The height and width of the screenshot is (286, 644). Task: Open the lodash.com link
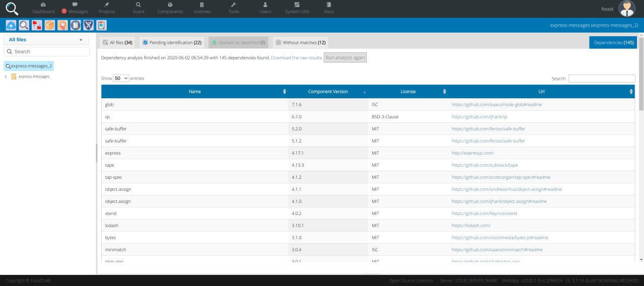point(471,226)
